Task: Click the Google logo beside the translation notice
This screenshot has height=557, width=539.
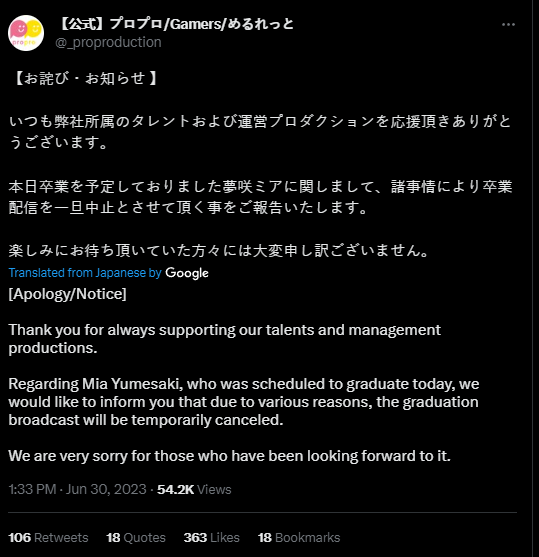Action: [187, 273]
